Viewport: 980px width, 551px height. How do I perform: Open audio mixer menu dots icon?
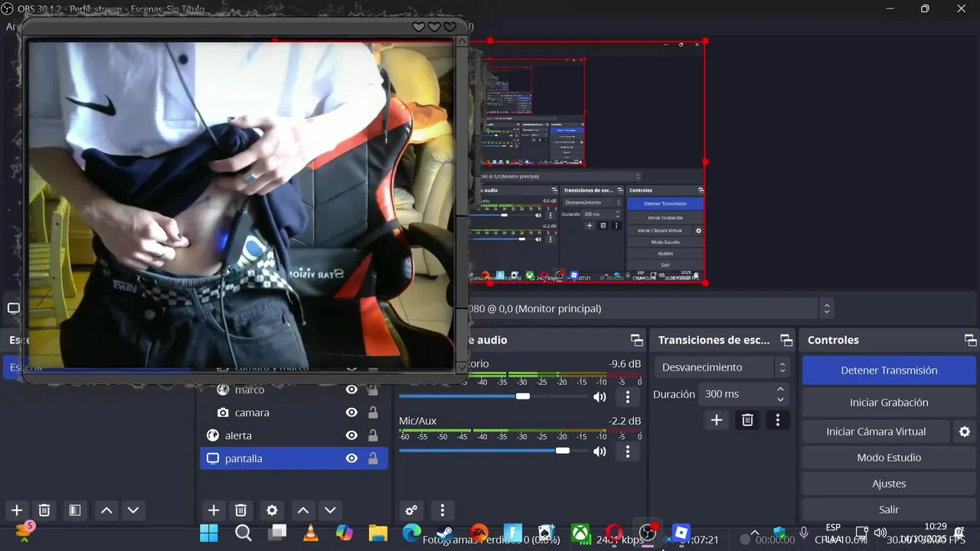[442, 510]
